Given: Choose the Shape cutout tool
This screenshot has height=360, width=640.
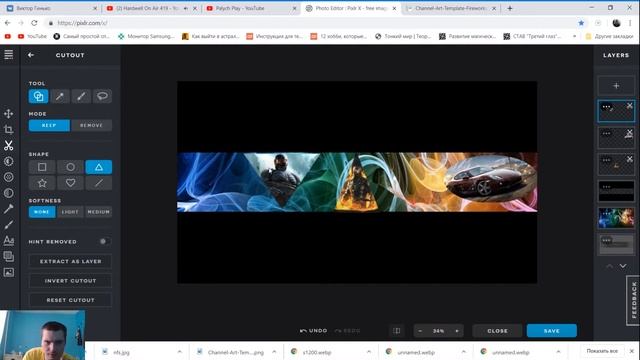Looking at the screenshot, I should coord(38,96).
